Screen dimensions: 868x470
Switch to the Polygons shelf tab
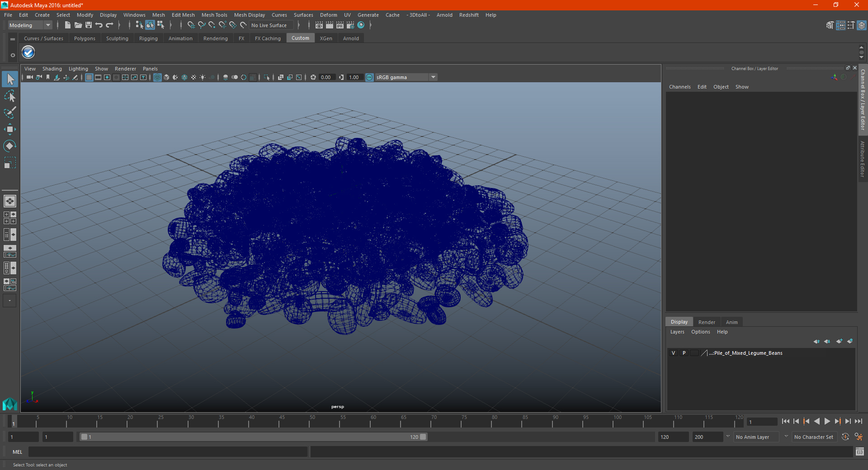[85, 38]
